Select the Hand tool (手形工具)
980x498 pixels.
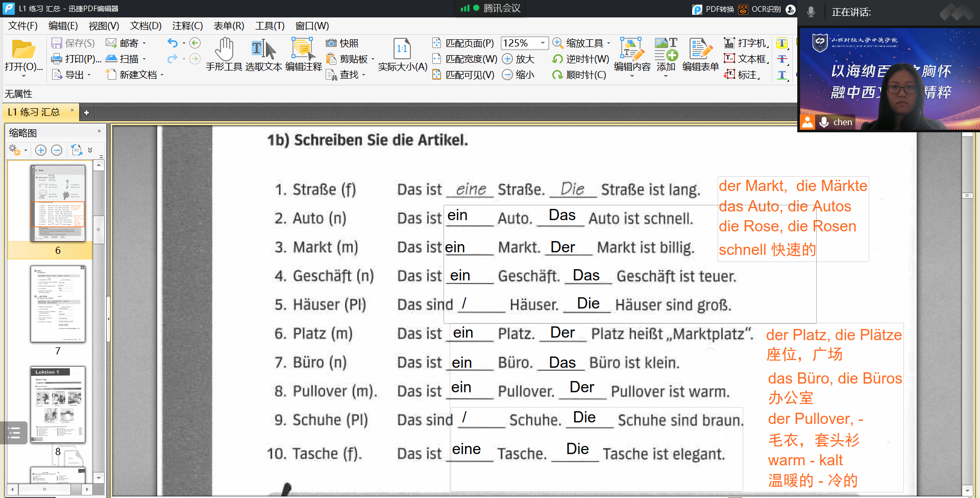click(x=224, y=54)
